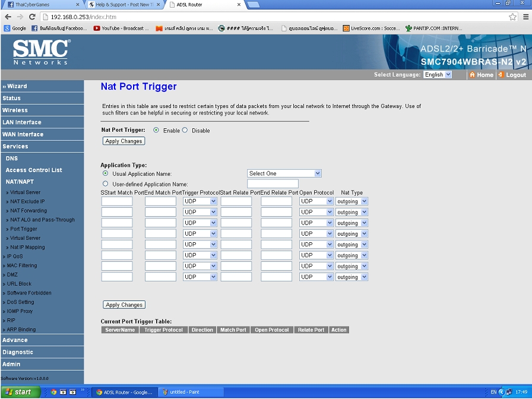This screenshot has width=532, height=399.
Task: Open the Status menu
Action: (42, 98)
